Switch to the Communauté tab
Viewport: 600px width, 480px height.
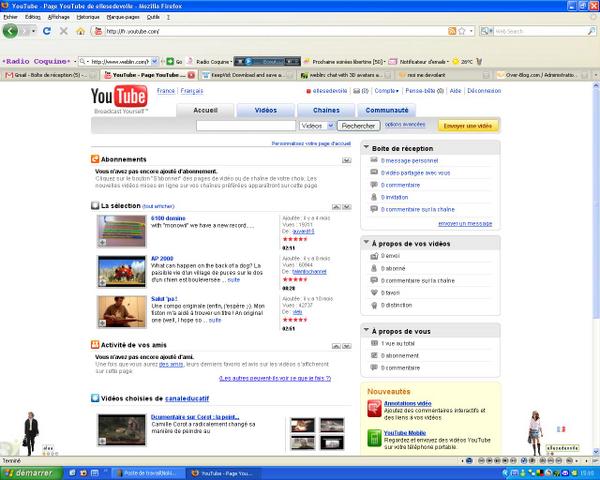[386, 110]
